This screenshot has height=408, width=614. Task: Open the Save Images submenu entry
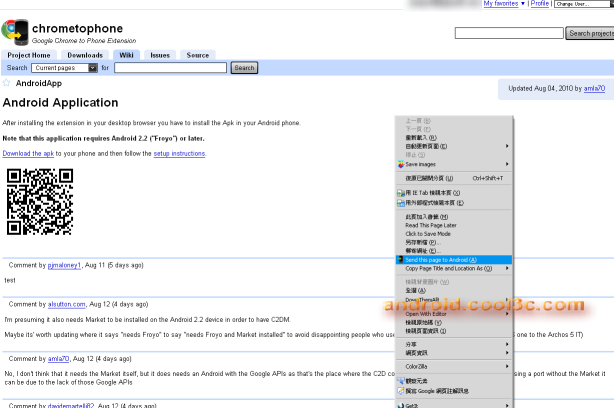click(453, 164)
